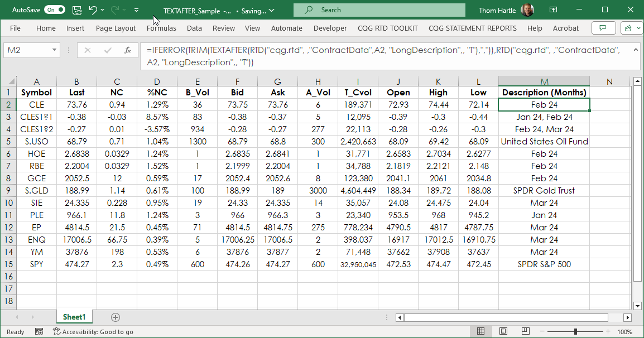The height and width of the screenshot is (338, 644).
Task: Select Page Break Preview view icon
Action: pyautogui.click(x=525, y=331)
